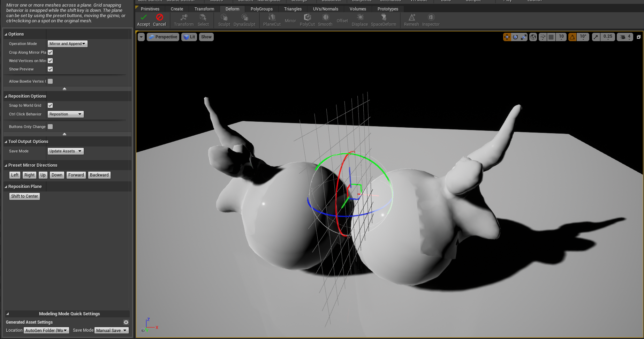The image size is (644, 339).
Task: Click the Accept checkmark icon
Action: point(143,17)
